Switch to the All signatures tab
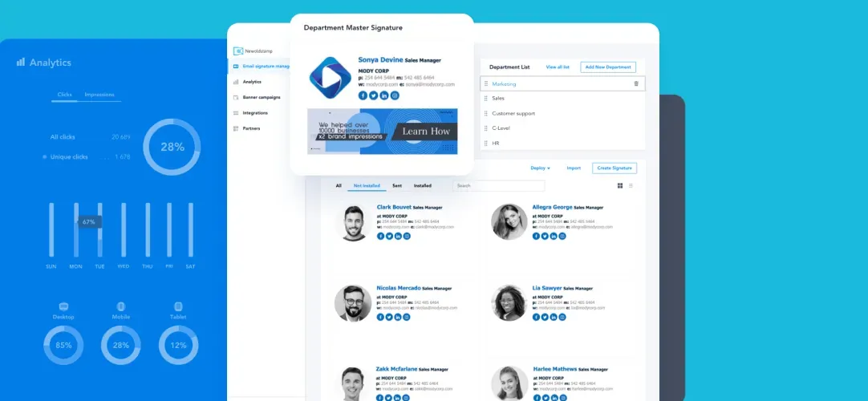 [x=339, y=186]
